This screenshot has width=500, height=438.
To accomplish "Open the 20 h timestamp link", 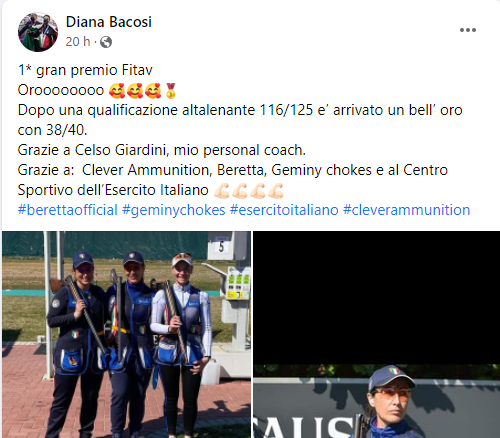I will pos(78,42).
